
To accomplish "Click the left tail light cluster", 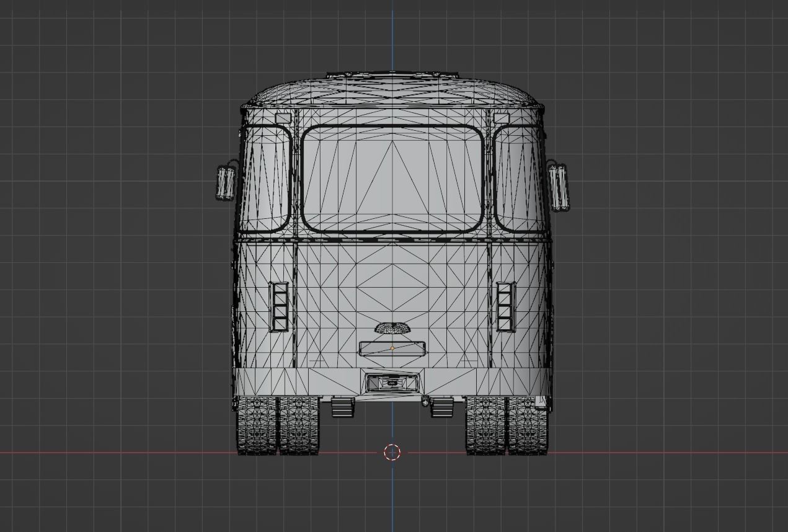I will tap(279, 306).
